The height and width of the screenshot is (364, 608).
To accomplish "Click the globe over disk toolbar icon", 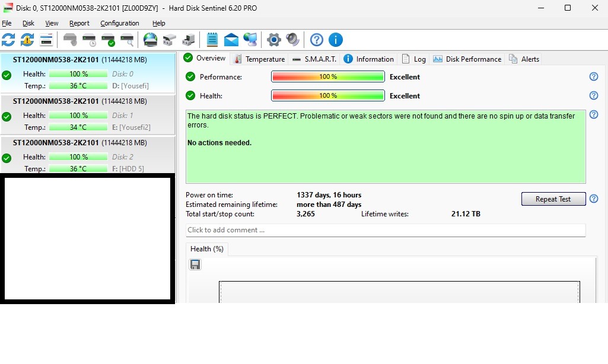I will pos(151,40).
